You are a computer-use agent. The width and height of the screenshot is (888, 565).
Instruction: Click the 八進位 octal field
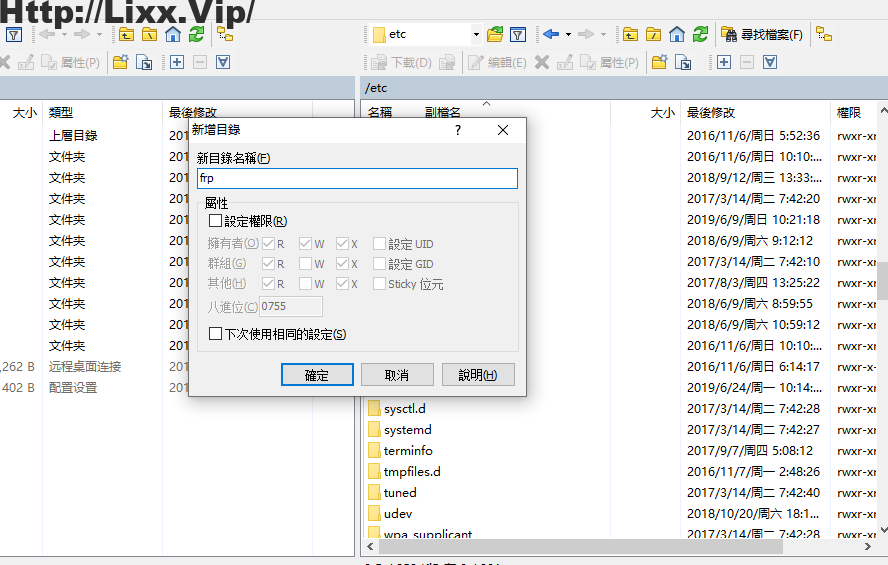291,306
